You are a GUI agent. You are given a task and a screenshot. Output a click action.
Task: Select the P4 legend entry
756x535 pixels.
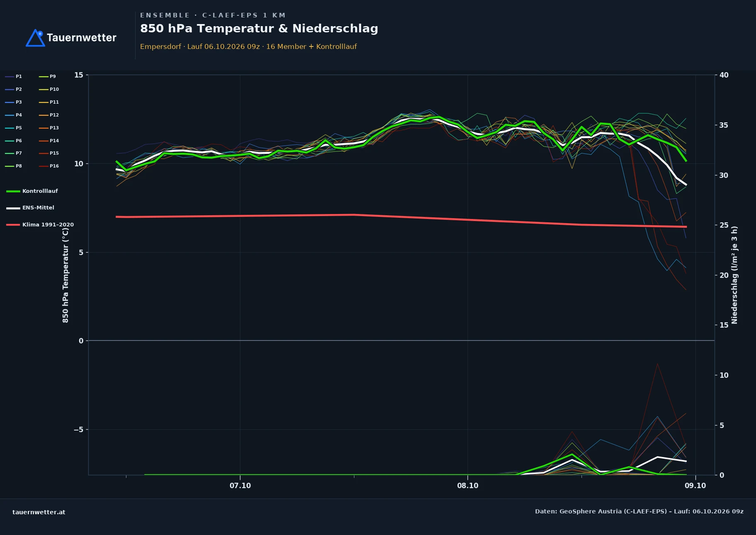coord(14,115)
